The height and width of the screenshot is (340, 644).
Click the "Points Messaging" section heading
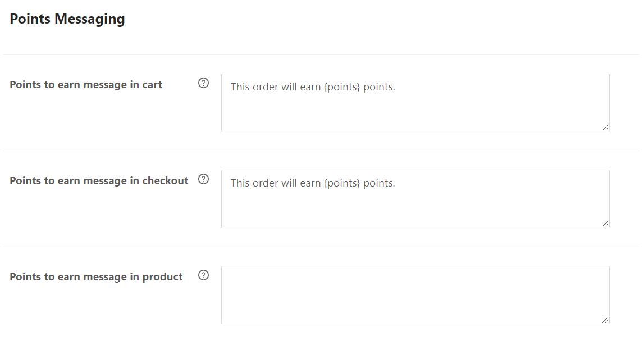[x=67, y=19]
